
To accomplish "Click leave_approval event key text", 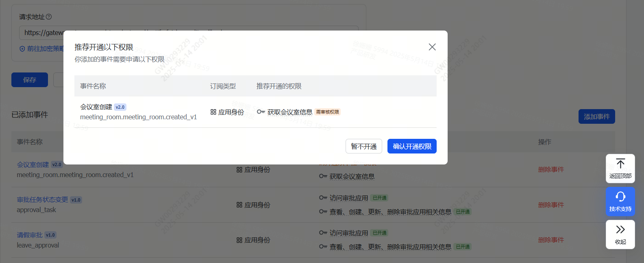I will pos(38,245).
